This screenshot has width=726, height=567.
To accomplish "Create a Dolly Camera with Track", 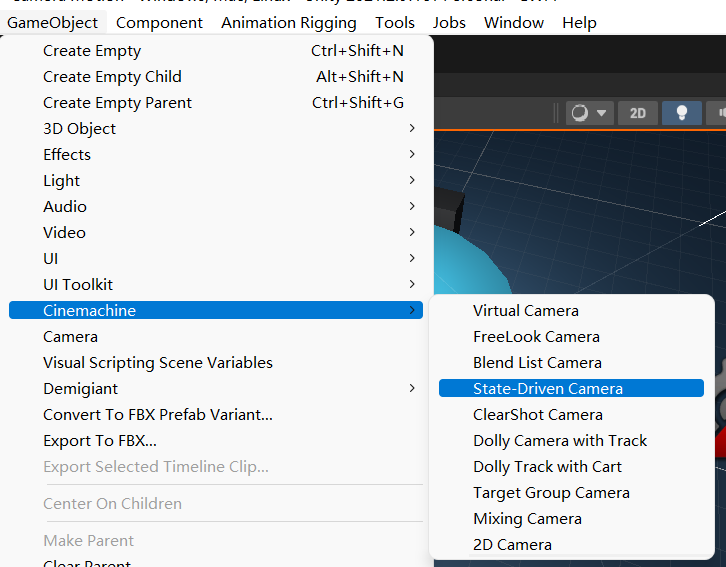I will point(560,440).
